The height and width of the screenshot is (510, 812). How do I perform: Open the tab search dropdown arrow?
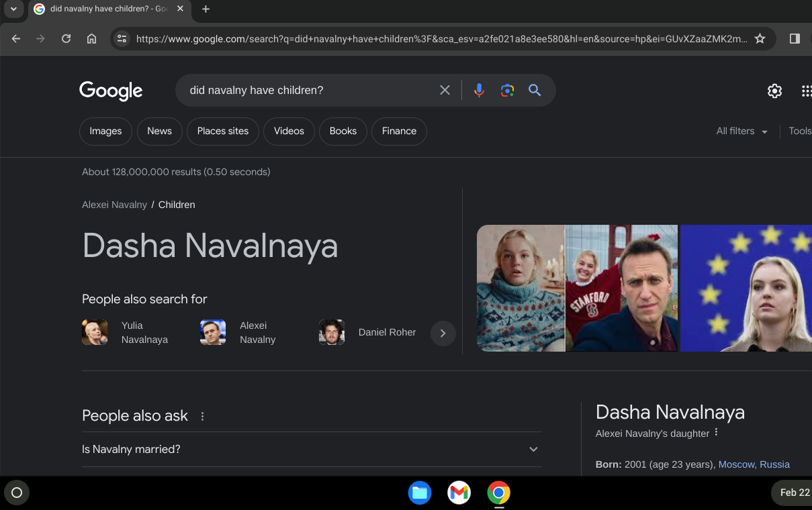point(13,9)
